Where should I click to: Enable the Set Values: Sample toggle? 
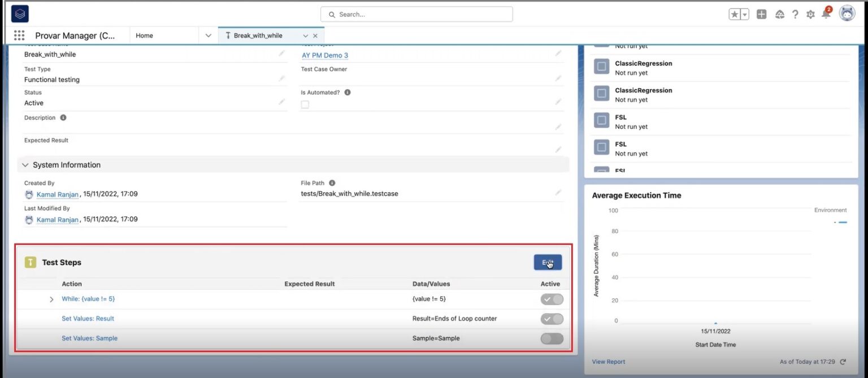click(x=552, y=338)
